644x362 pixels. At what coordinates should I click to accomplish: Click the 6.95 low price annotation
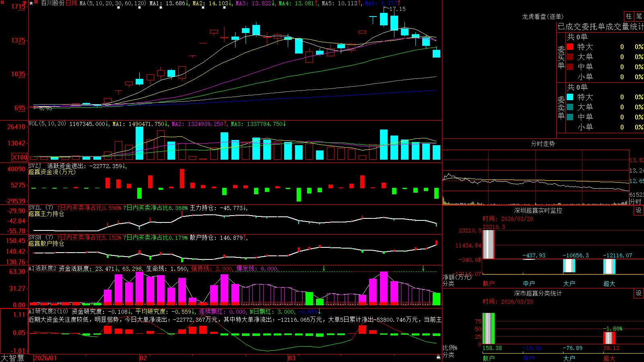[x=45, y=108]
